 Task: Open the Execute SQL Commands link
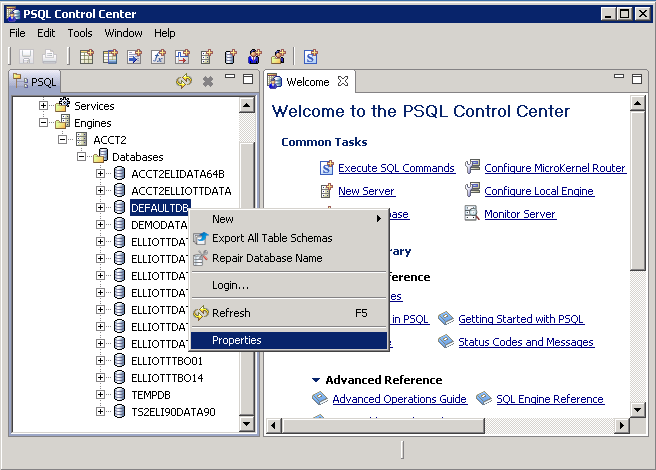[x=396, y=168]
